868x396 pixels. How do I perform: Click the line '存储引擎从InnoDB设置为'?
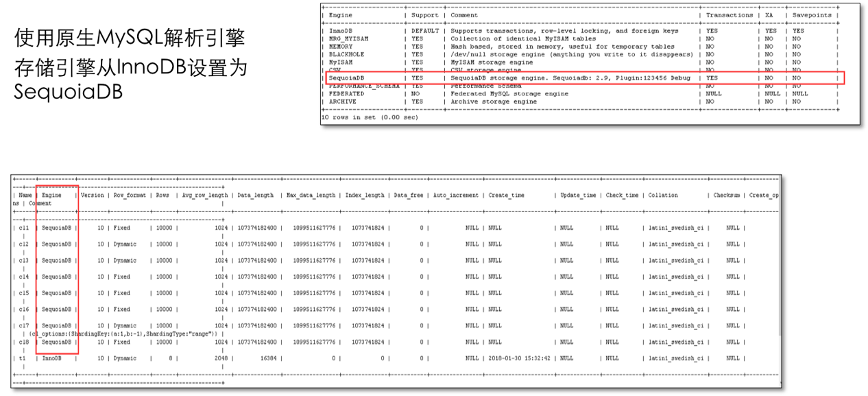click(x=130, y=68)
